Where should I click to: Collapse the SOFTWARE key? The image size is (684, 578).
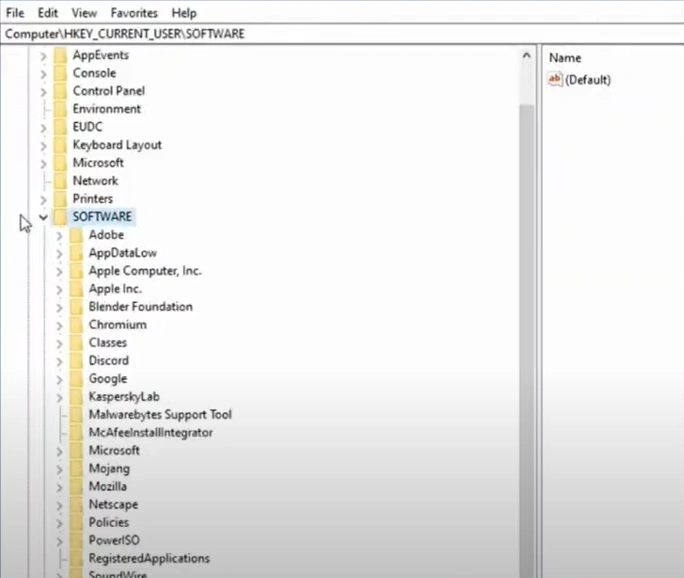[43, 217]
